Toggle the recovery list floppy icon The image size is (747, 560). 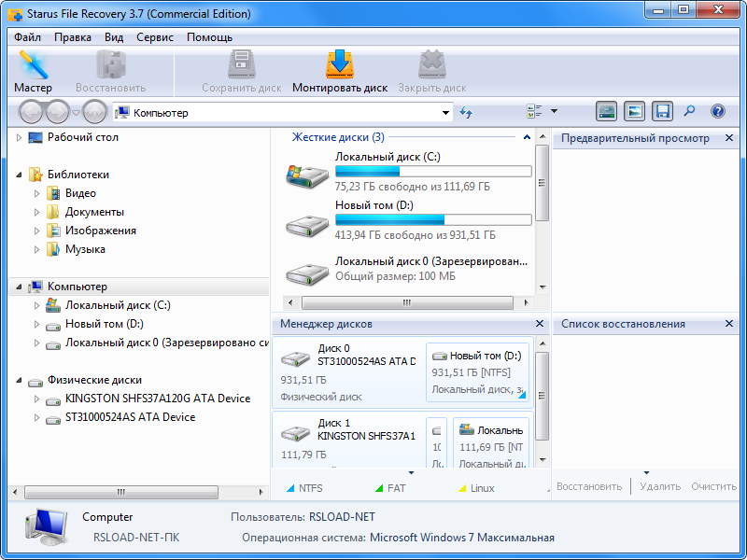(x=663, y=112)
